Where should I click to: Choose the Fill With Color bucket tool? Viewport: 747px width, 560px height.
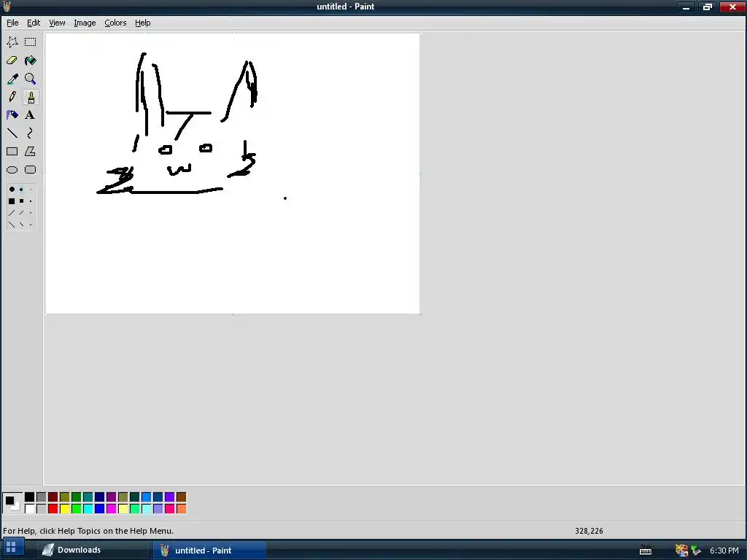pos(31,61)
